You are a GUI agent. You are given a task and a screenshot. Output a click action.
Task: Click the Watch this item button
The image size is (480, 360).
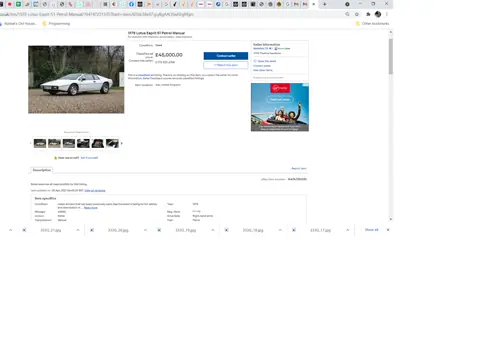(x=226, y=65)
